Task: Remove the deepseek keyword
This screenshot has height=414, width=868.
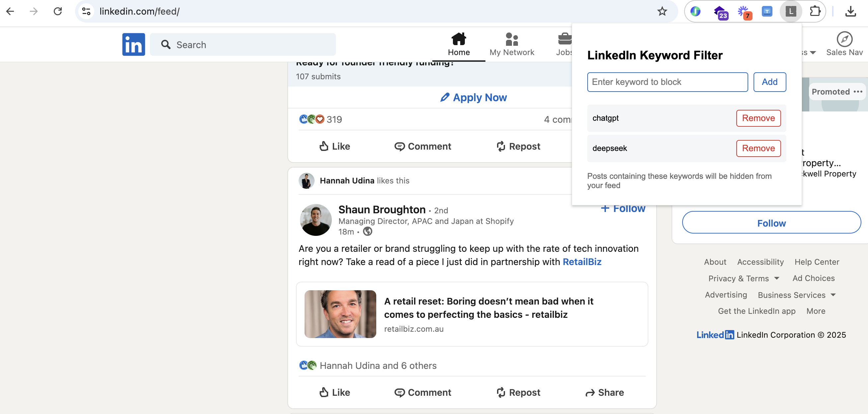Action: pos(758,148)
